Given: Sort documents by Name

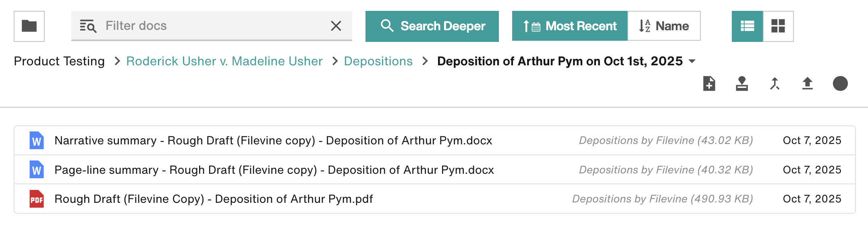Looking at the screenshot, I should coord(664,26).
